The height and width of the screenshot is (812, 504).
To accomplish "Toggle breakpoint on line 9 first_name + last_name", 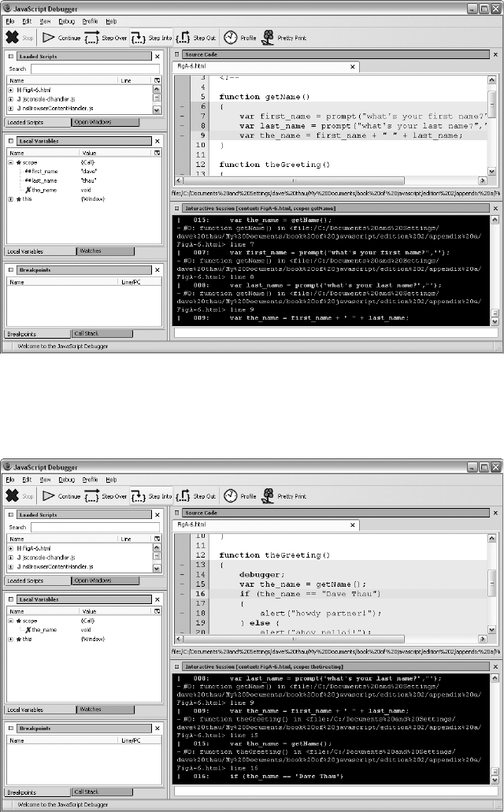I will coord(182,135).
